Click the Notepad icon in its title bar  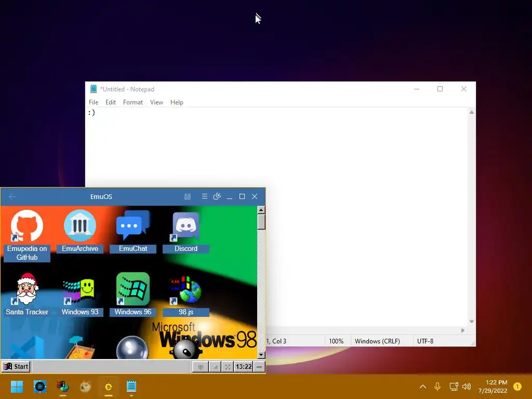coord(94,89)
